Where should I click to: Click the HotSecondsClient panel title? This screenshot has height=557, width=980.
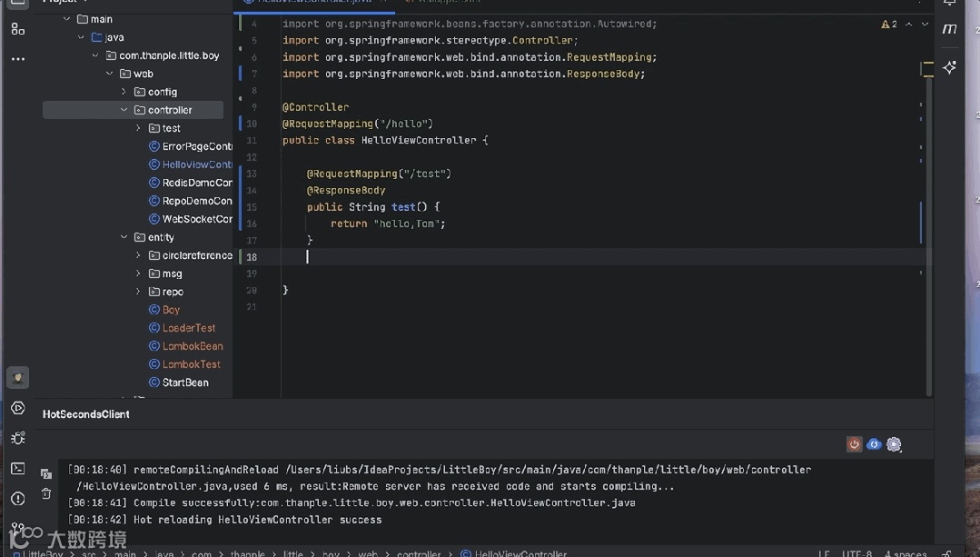[85, 414]
